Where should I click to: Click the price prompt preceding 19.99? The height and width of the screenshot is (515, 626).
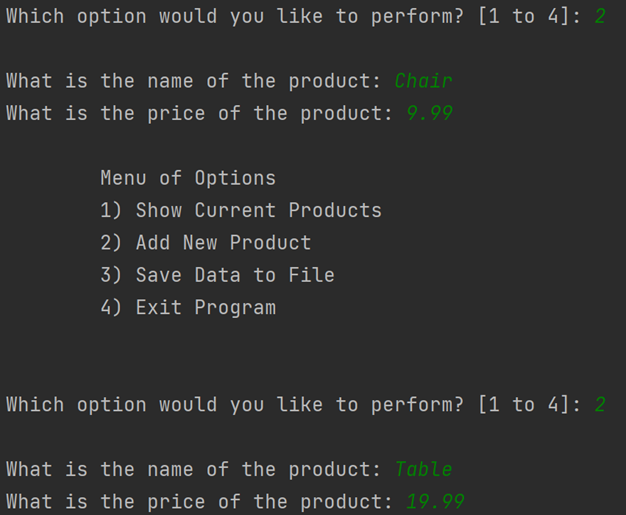(200, 501)
